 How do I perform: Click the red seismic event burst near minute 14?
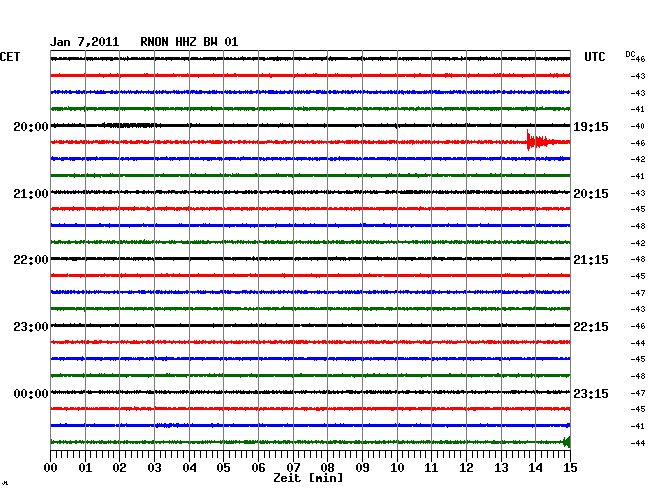pyautogui.click(x=539, y=141)
